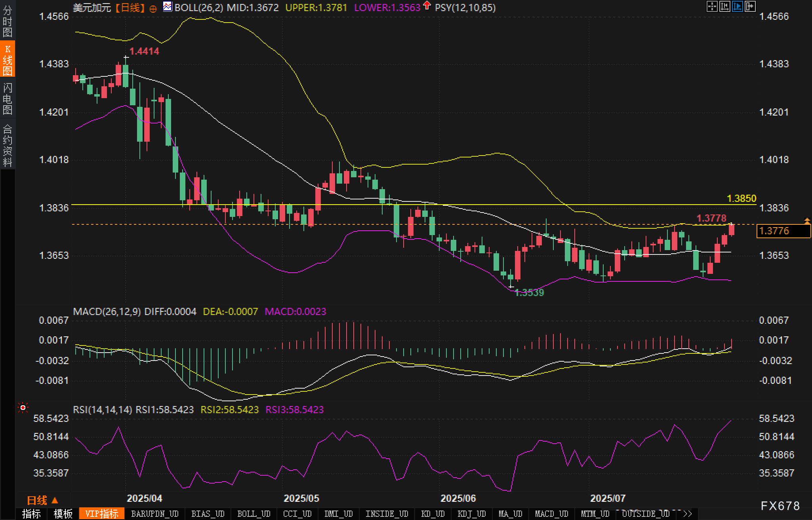Click the yellow 1.3850 horizontal line label
The width and height of the screenshot is (812, 520).
pos(741,198)
